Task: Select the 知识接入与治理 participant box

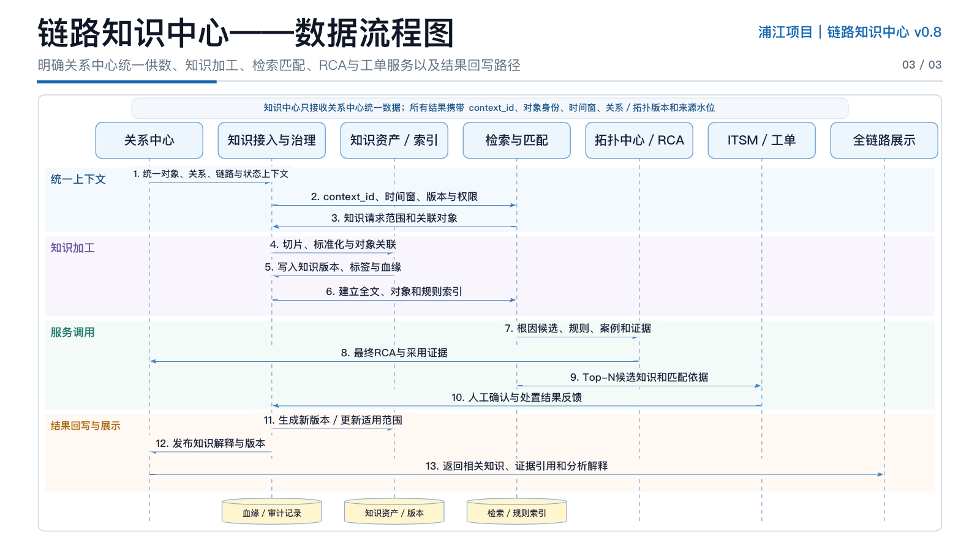Action: point(271,140)
